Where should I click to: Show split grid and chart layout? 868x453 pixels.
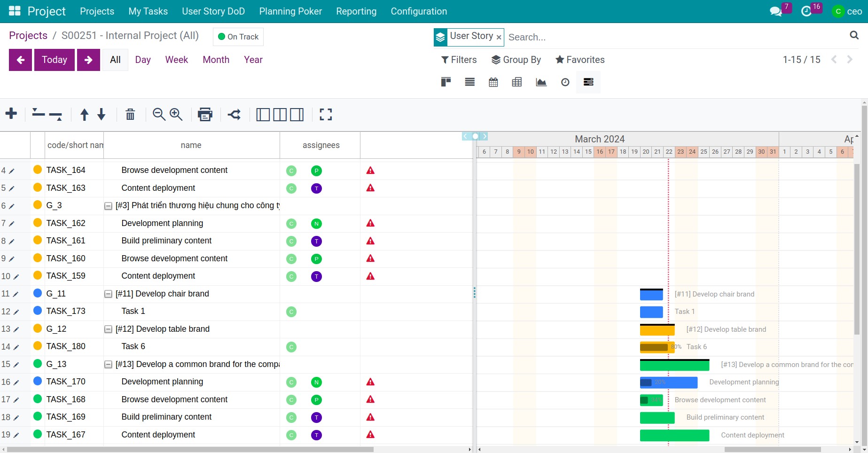(280, 115)
